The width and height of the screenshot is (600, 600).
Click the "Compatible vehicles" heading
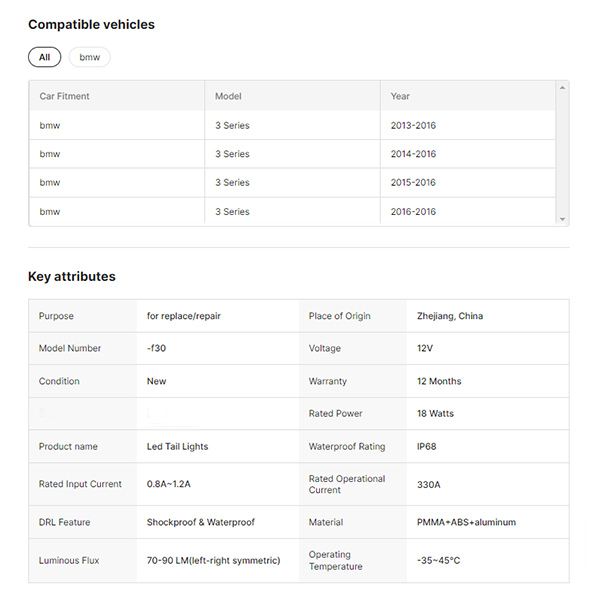(91, 24)
